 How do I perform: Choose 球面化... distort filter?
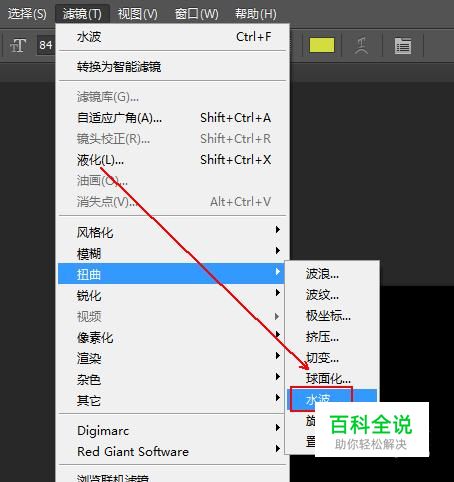332,378
